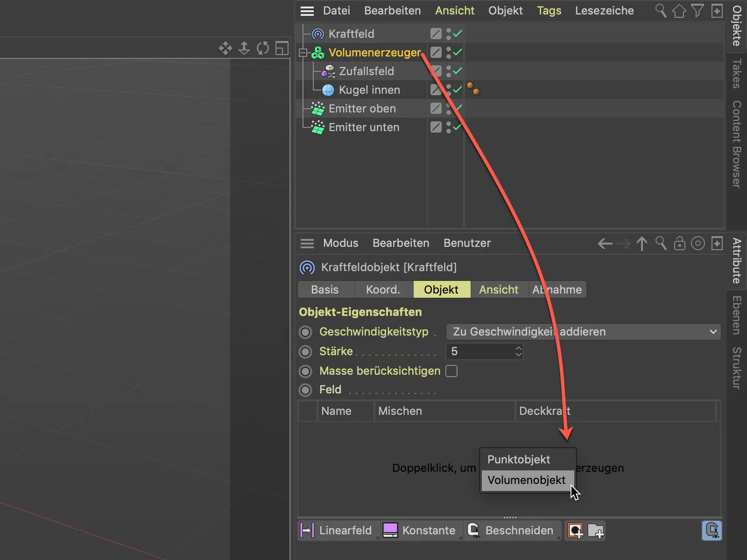Image resolution: width=747 pixels, height=560 pixels.
Task: Click Stärke animation dot
Action: [305, 352]
